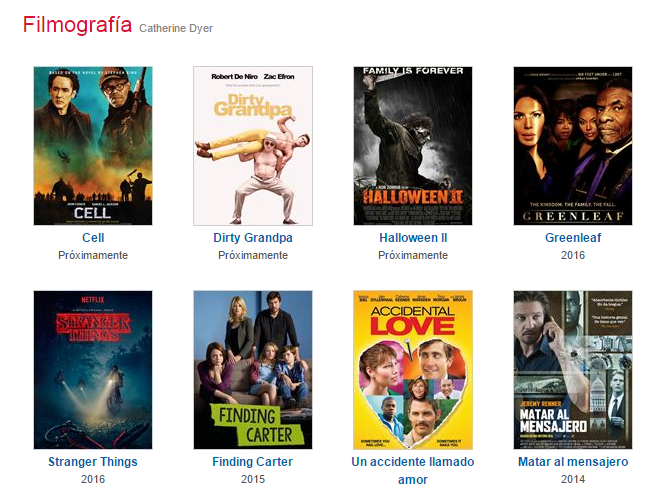Click the Dirty Grandpa poster image
Screen dimensions: 656x496
click(253, 146)
